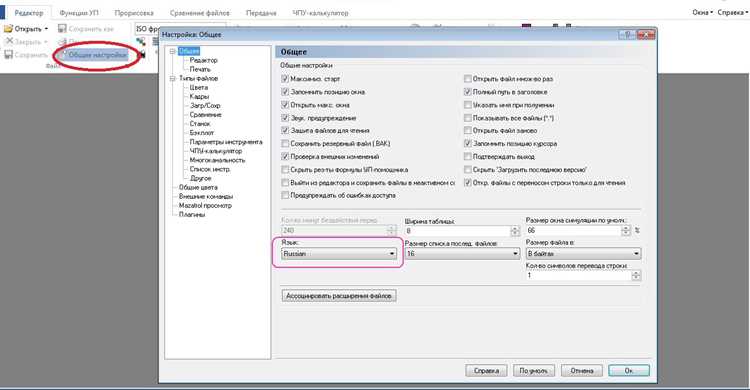Open the Прорисовка ribbon tab
This screenshot has height=390, width=750.
click(134, 13)
